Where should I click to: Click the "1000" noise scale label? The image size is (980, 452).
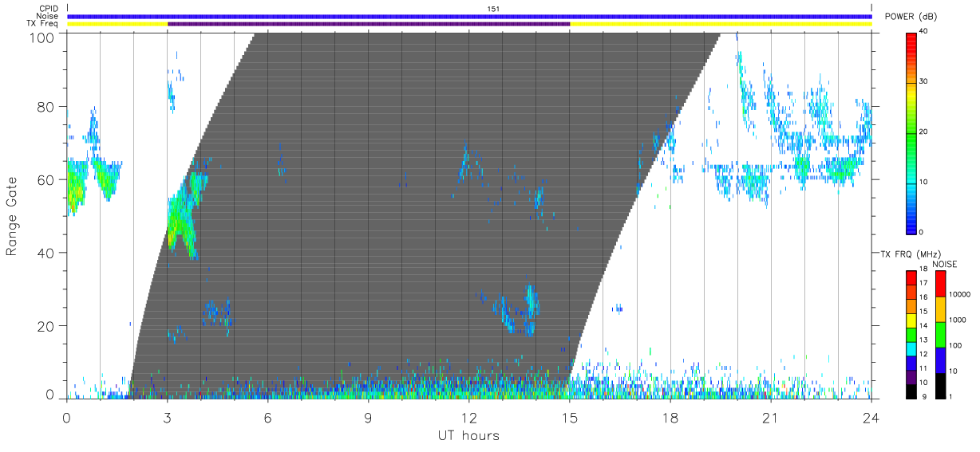[957, 320]
